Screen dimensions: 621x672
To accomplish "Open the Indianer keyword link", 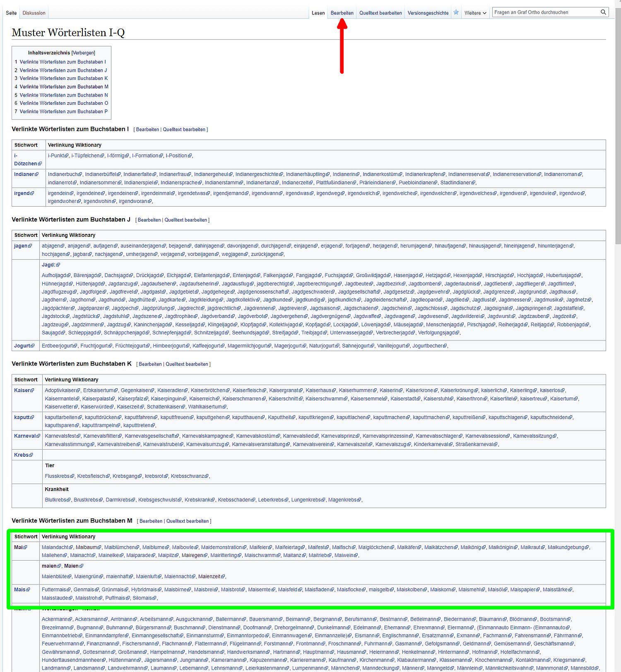I will [24, 174].
